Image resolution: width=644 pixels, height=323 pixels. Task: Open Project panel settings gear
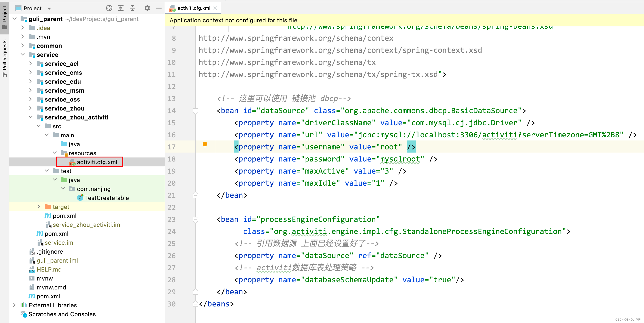pos(147,8)
